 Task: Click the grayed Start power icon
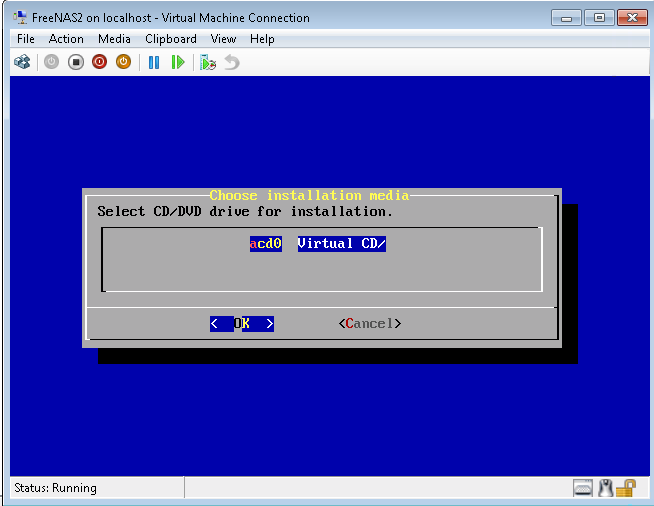(51, 62)
